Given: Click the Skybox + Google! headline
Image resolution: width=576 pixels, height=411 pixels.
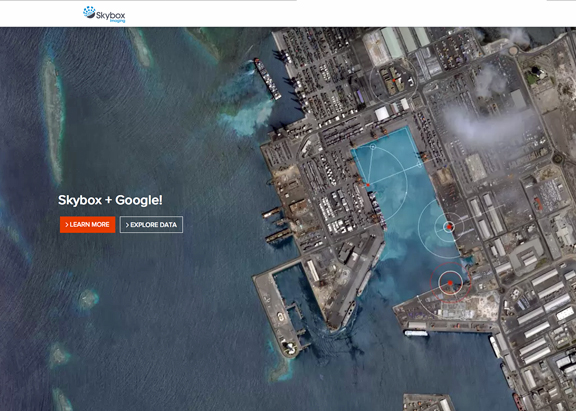Looking at the screenshot, I should [x=110, y=200].
